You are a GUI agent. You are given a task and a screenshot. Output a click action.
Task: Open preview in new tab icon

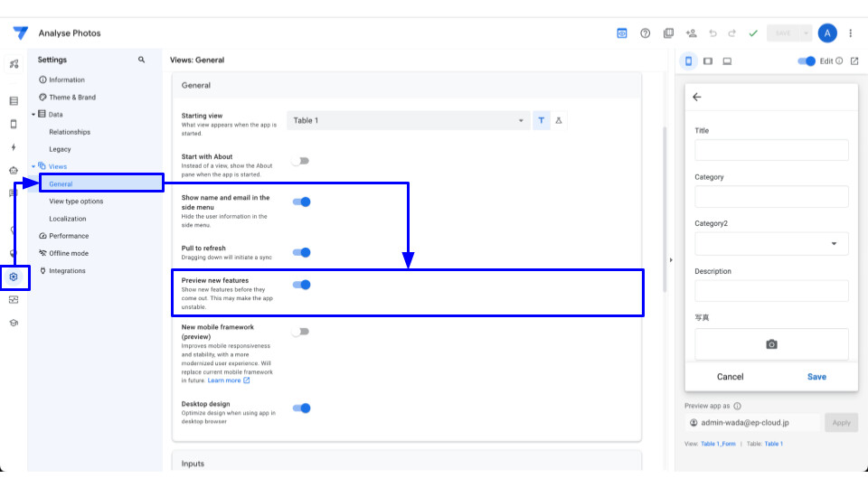[854, 61]
